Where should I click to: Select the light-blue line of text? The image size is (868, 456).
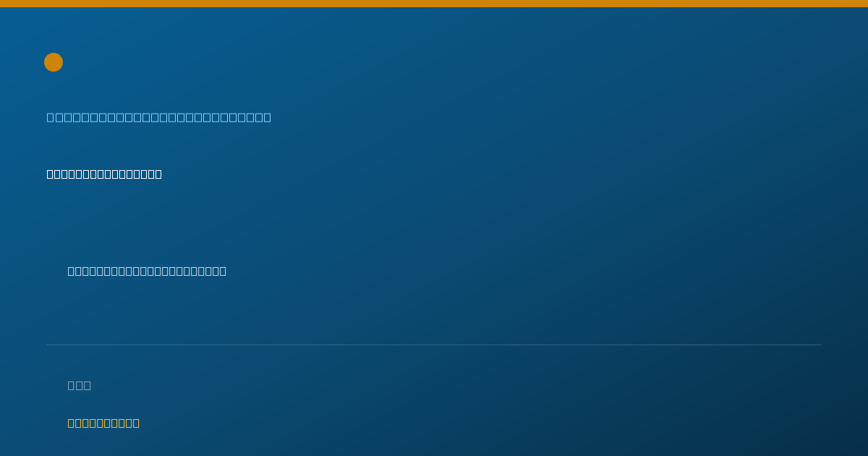coord(159,117)
